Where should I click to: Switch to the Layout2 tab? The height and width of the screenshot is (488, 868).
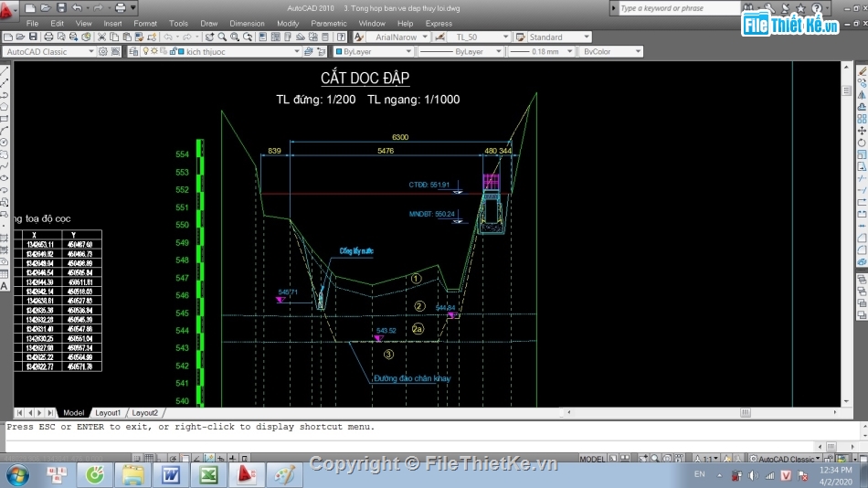145,413
